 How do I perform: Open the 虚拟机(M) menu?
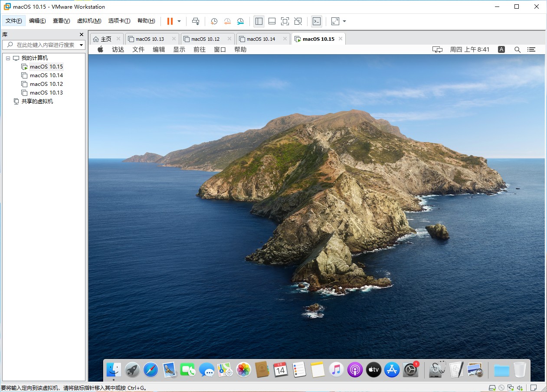click(88, 20)
